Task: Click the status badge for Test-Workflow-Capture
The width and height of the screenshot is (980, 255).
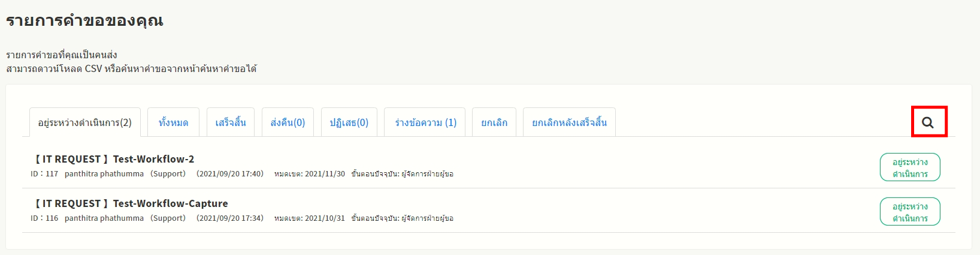Action: pyautogui.click(x=909, y=212)
